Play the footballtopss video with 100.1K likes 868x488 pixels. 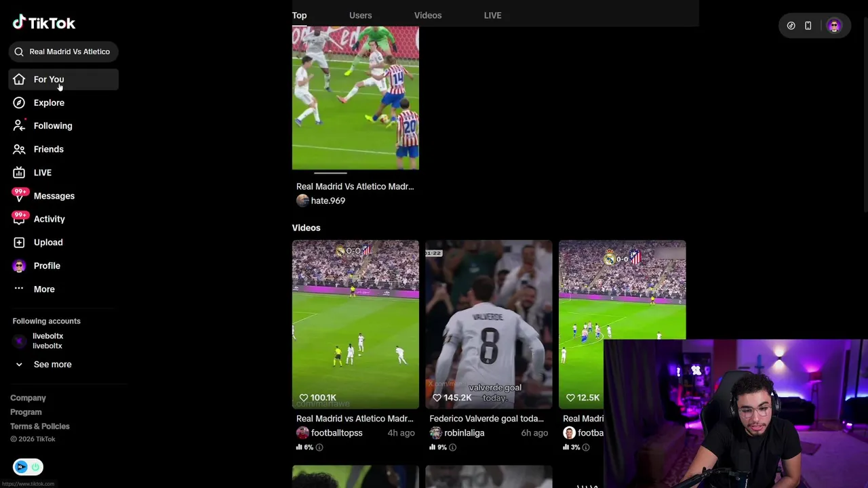(355, 325)
